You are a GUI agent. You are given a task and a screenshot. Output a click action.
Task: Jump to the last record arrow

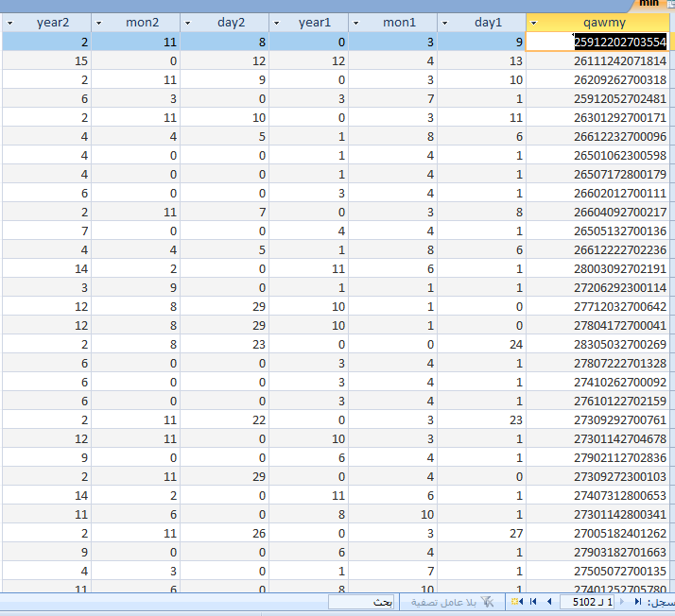click(x=533, y=602)
